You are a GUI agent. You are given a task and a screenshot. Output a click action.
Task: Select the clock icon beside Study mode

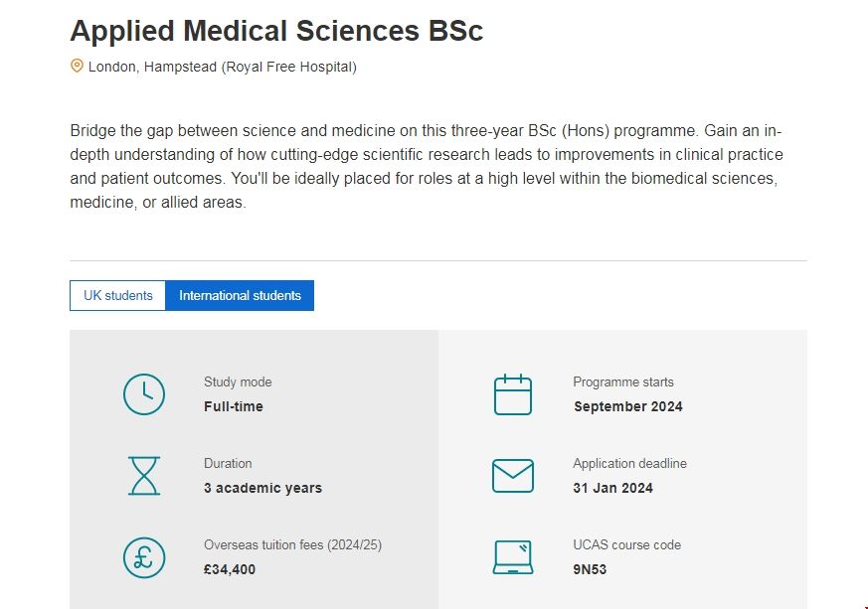click(x=143, y=393)
